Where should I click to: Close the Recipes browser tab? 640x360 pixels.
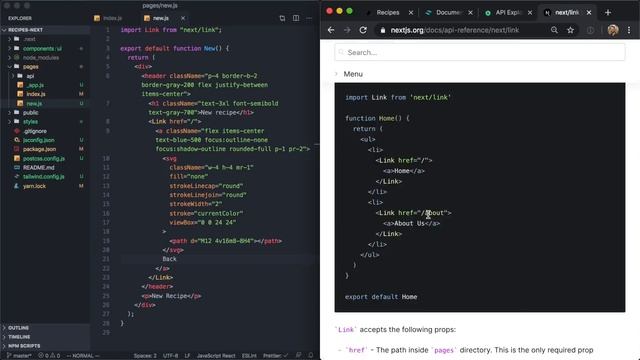pyautogui.click(x=411, y=13)
